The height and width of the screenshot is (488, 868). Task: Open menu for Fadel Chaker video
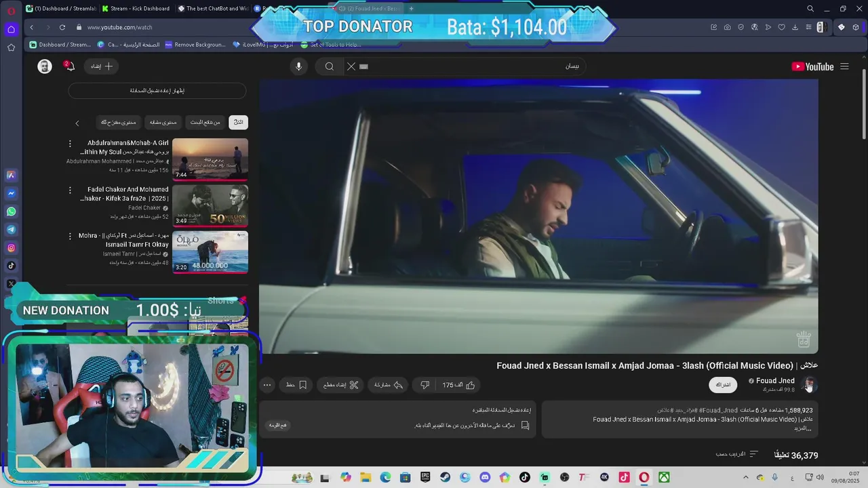pyautogui.click(x=70, y=190)
